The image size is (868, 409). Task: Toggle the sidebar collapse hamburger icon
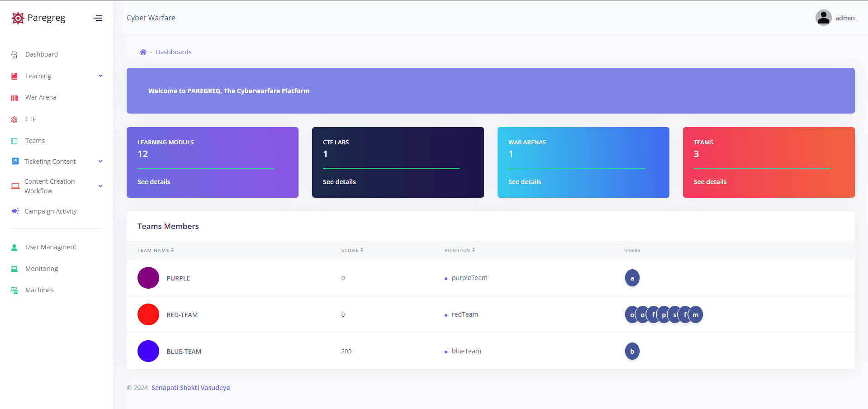click(x=98, y=18)
